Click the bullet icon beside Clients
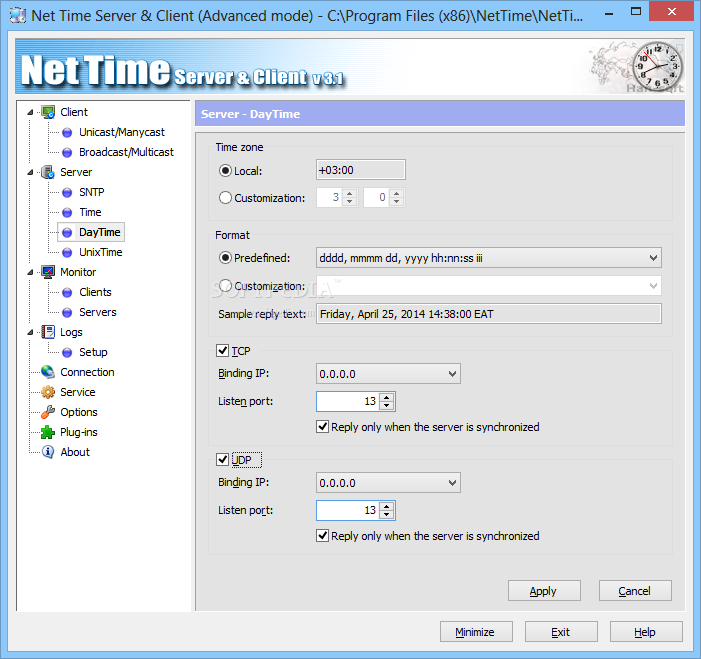This screenshot has height=659, width=701. click(67, 292)
